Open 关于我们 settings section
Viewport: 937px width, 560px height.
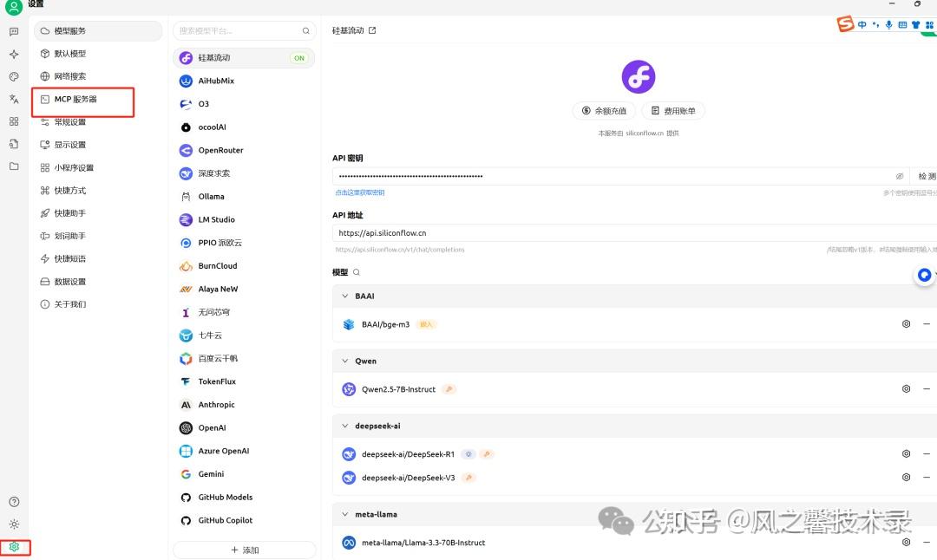(98, 304)
